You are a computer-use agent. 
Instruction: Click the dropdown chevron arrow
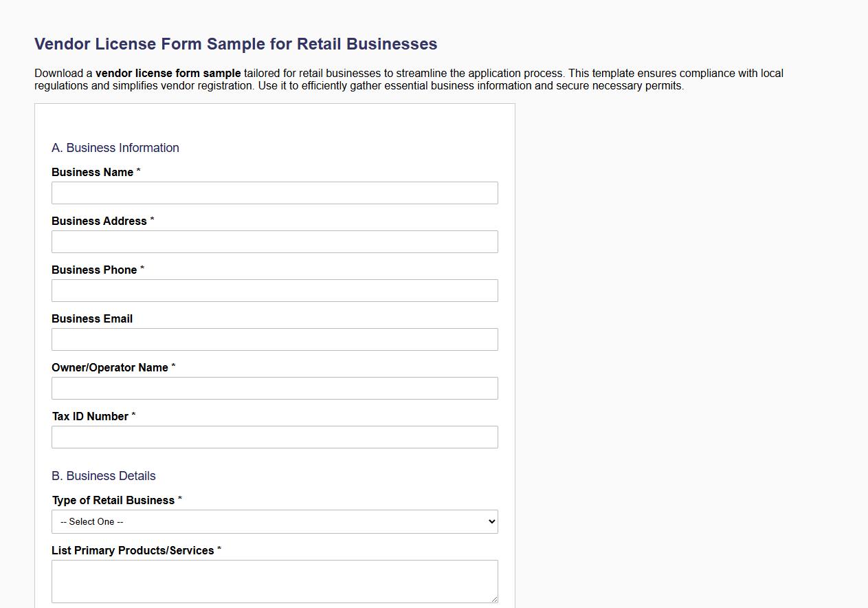(492, 521)
